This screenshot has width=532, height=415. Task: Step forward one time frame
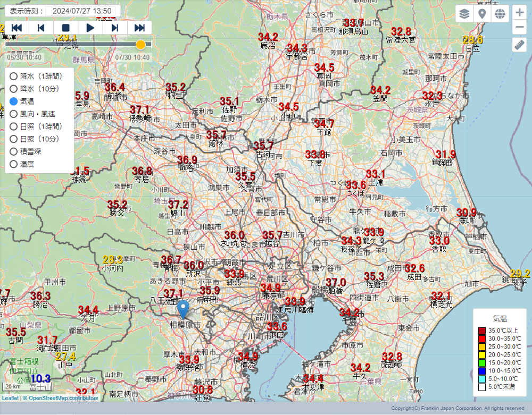click(x=114, y=28)
